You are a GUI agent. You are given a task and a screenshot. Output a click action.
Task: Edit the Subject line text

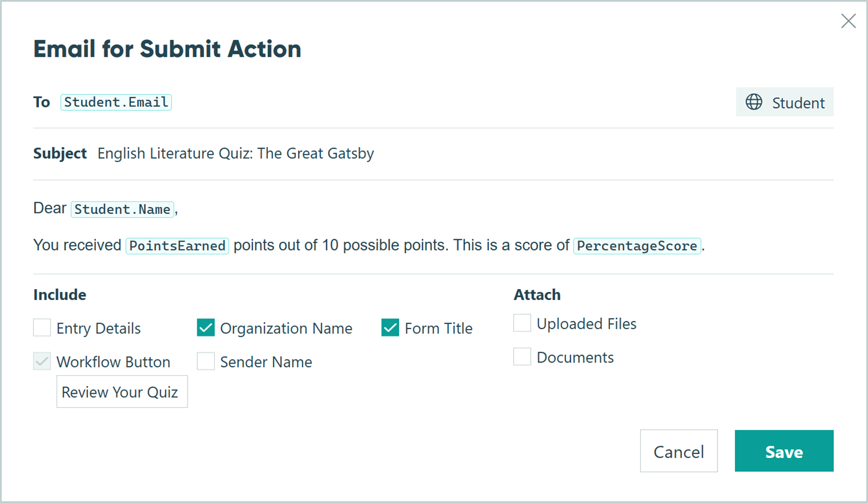pos(235,153)
